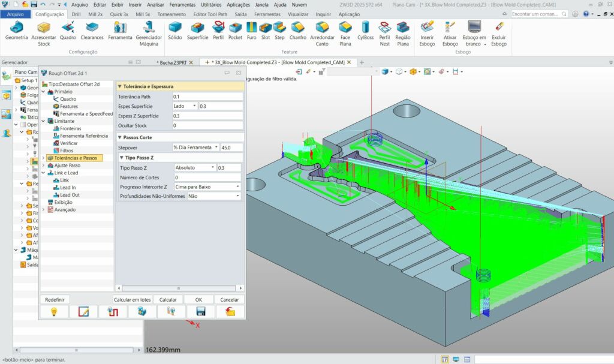This screenshot has height=364, width=614.
Task: Collapse the Tipo Passo Z section
Action: point(121,158)
